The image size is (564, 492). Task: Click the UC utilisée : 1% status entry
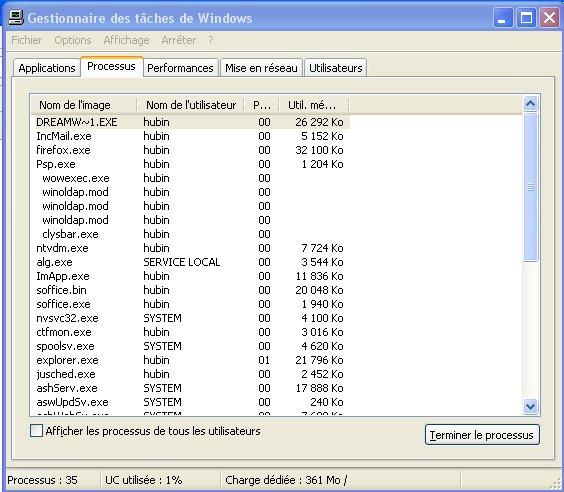144,480
